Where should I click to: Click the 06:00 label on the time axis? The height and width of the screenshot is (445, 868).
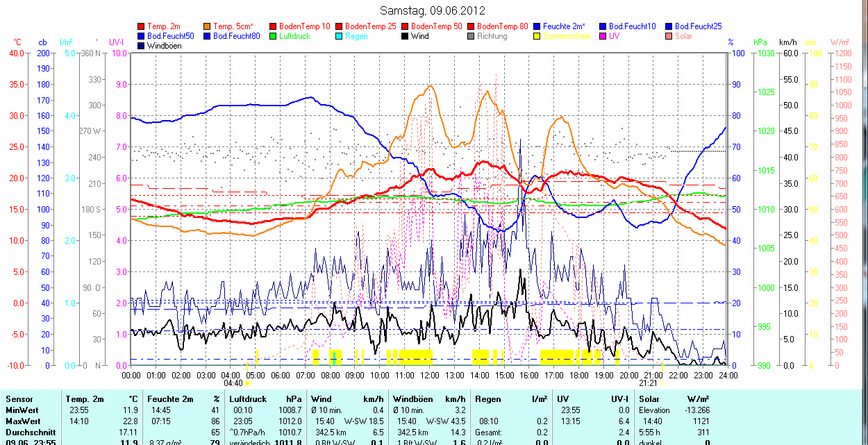(280, 375)
